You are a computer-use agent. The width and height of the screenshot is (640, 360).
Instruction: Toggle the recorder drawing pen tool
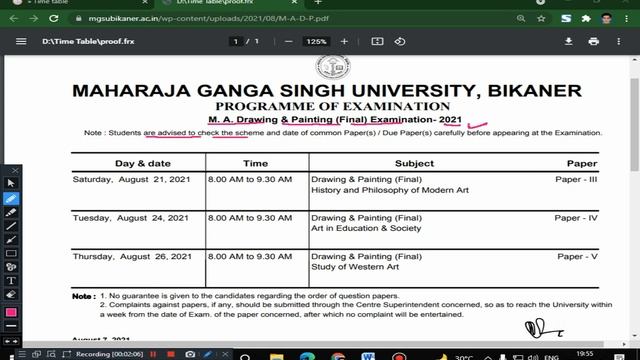tap(208, 354)
